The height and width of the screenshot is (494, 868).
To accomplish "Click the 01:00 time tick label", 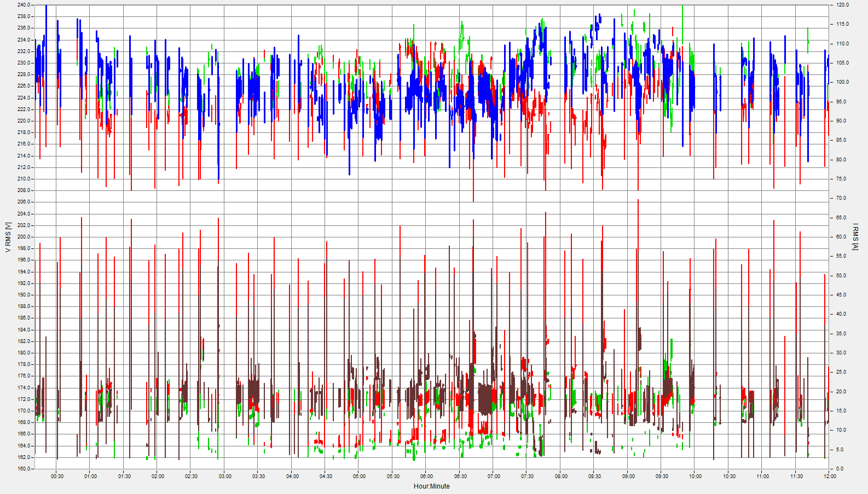I will point(91,476).
